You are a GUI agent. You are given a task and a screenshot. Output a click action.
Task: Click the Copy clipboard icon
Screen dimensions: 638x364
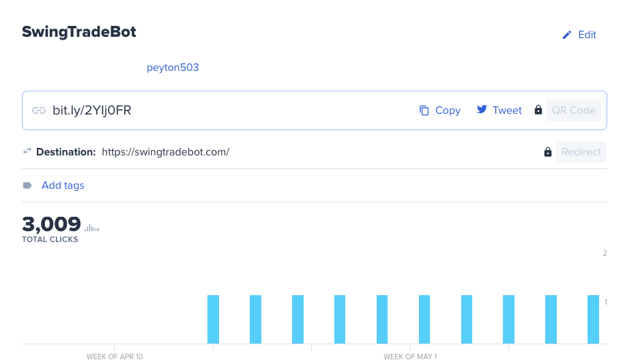pyautogui.click(x=424, y=110)
